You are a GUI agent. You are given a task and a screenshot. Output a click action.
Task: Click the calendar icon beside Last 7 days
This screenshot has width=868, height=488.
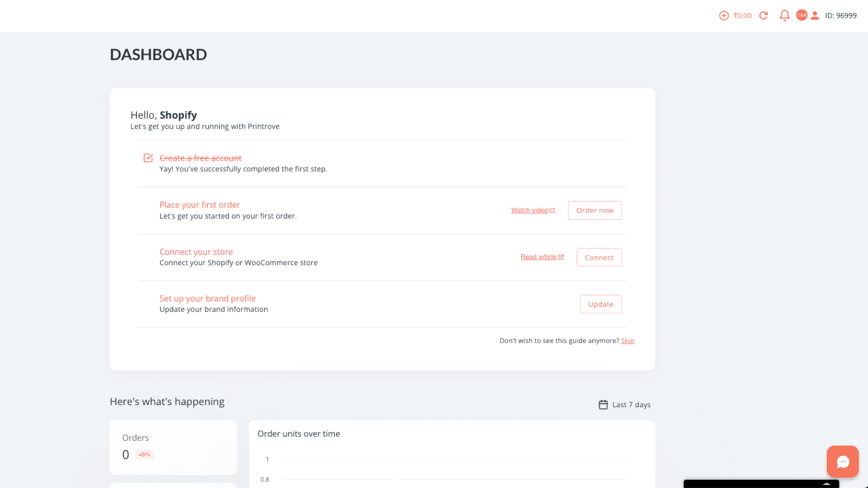click(x=602, y=404)
